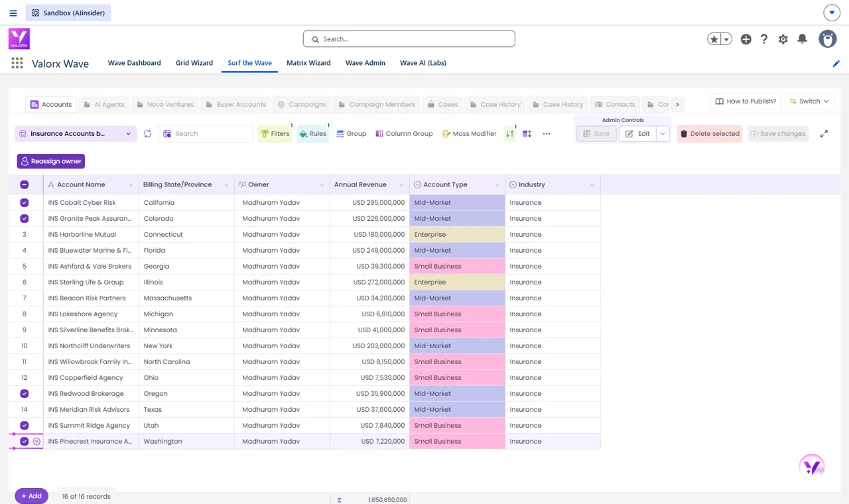849x504 pixels.
Task: Open Annual Revenue column menu arrow
Action: (401, 185)
